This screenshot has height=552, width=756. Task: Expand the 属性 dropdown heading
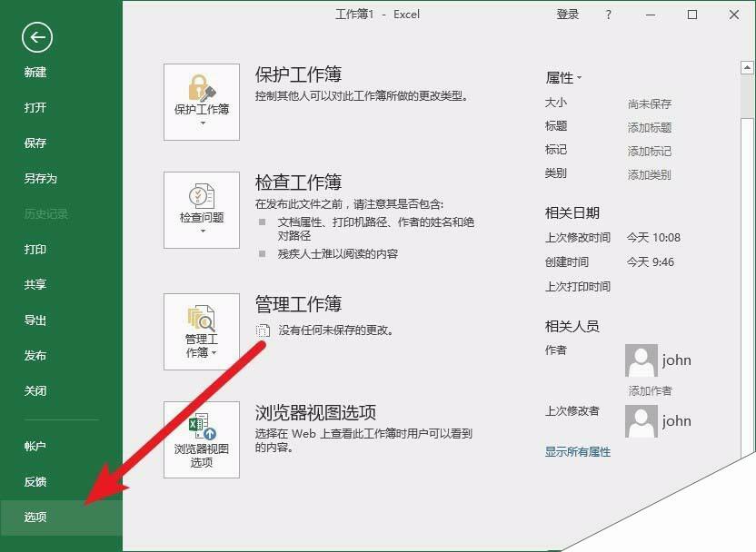[563, 77]
